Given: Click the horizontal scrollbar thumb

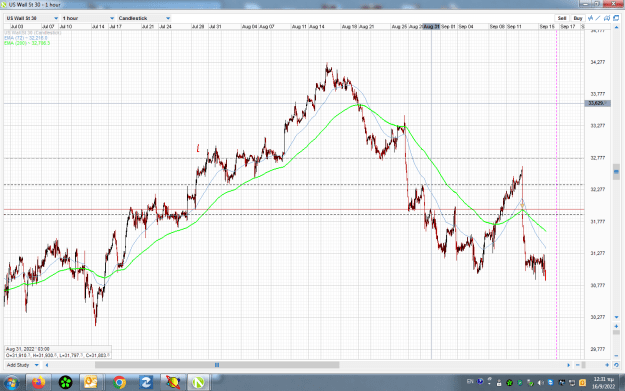Looking at the screenshot, I should (217, 365).
